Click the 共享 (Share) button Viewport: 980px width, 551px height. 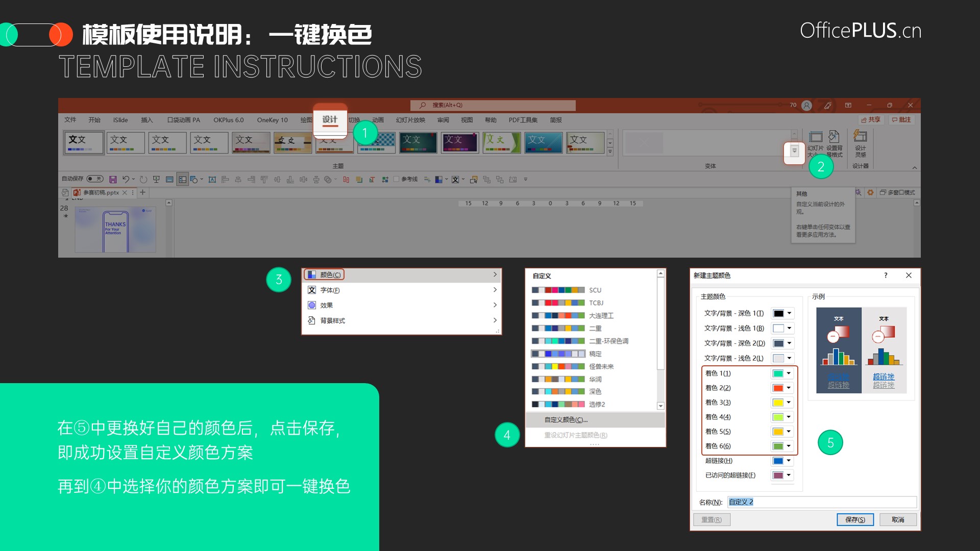tap(871, 119)
